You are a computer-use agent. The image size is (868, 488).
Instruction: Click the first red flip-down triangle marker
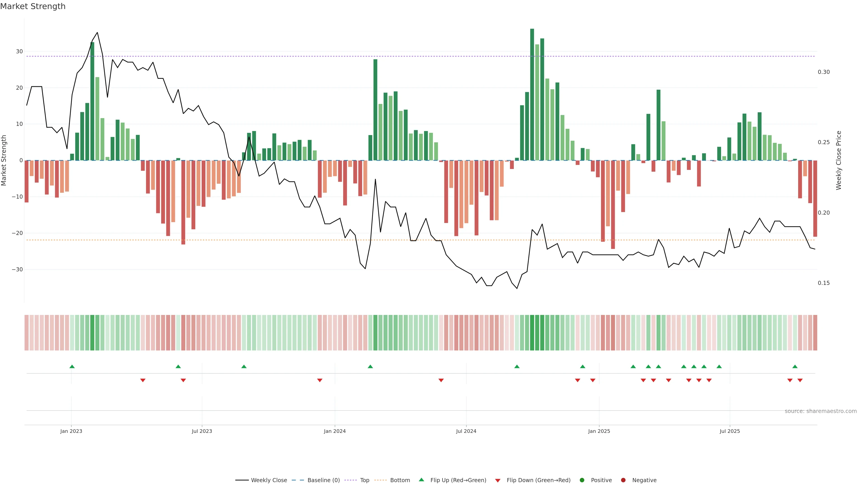[143, 380]
